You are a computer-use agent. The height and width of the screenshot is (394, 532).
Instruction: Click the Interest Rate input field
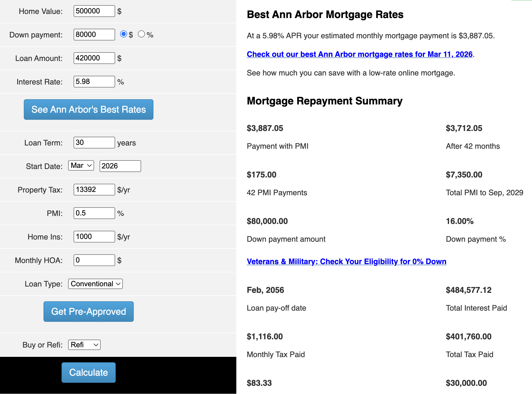(x=94, y=82)
